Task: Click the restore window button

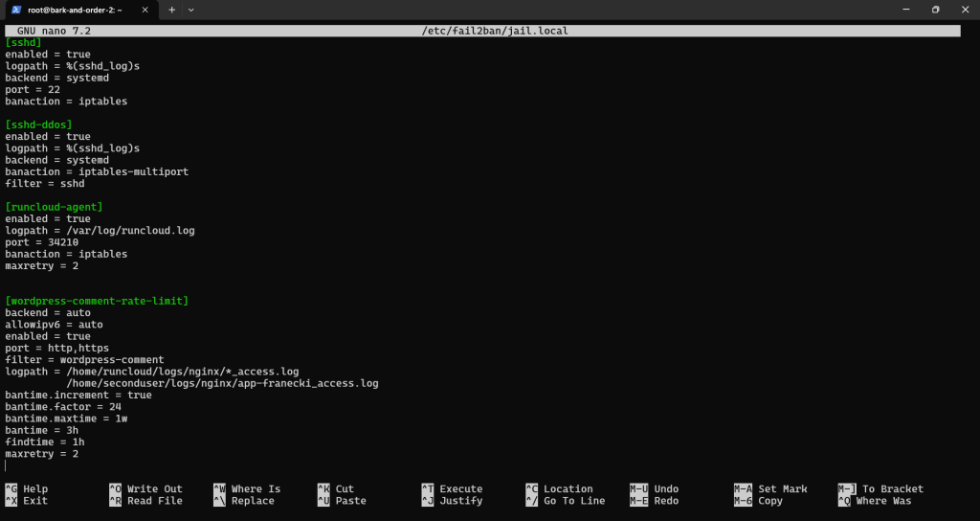Action: click(x=935, y=10)
